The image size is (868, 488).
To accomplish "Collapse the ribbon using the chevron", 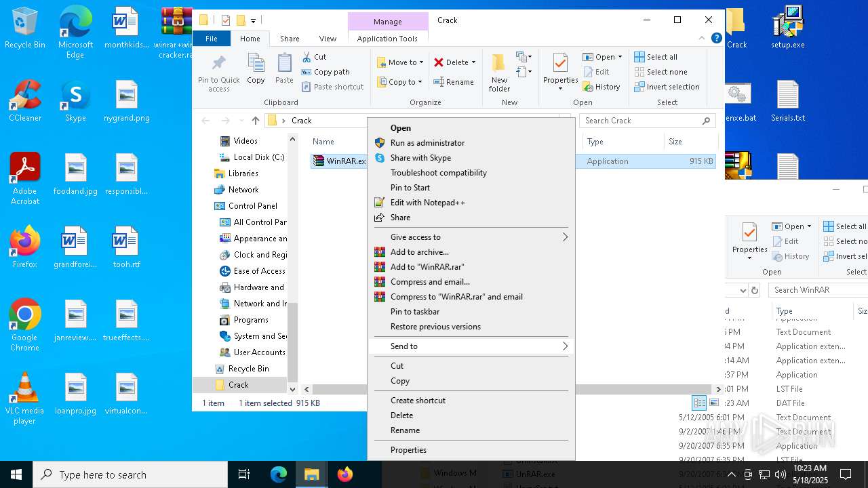I will pyautogui.click(x=703, y=39).
